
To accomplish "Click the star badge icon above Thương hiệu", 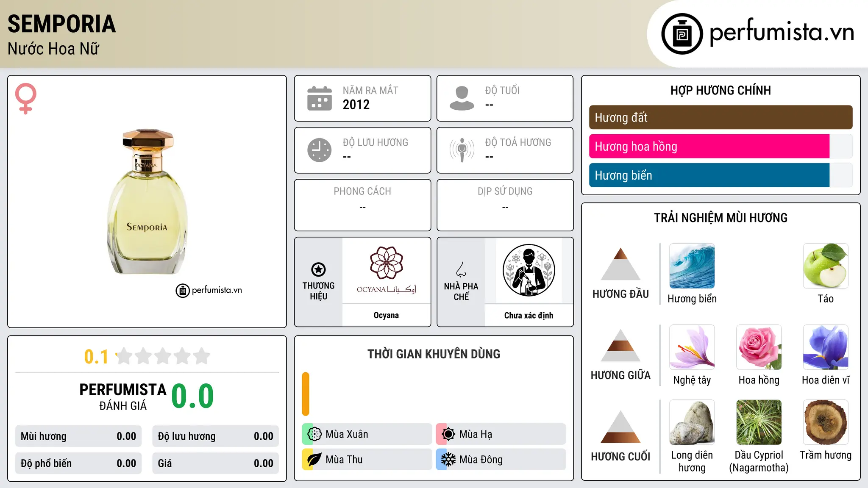I will coord(318,269).
